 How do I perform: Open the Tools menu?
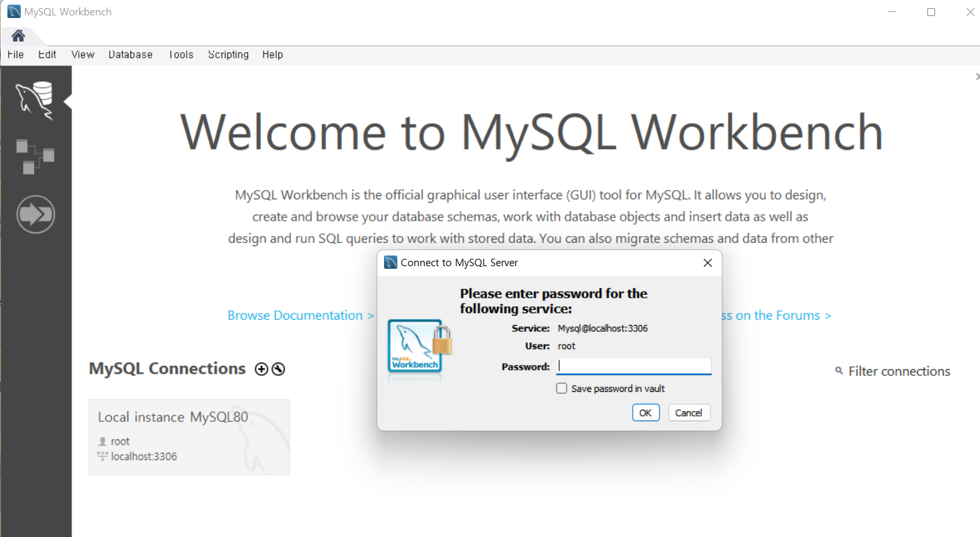point(181,55)
